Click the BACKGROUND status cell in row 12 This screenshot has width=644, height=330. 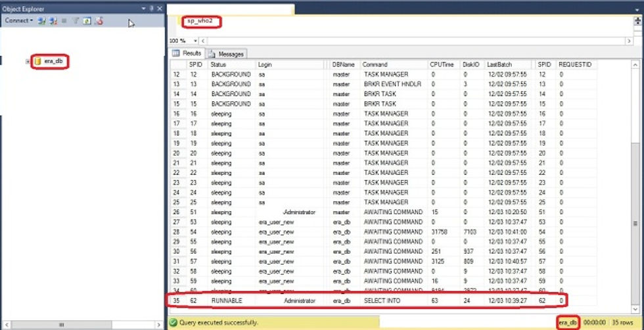(x=231, y=74)
